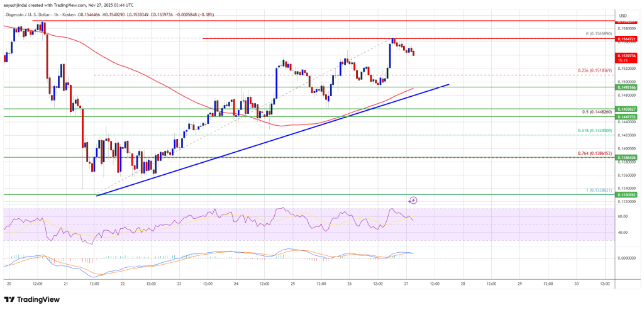This screenshot has height=310, width=644.
Task: Click the purple lightning event marker icon
Action: coord(413,201)
